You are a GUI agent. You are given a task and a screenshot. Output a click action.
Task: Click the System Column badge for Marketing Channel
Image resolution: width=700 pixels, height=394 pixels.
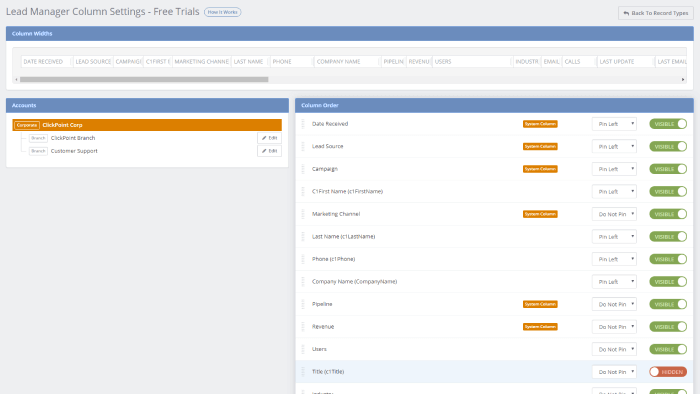540,214
